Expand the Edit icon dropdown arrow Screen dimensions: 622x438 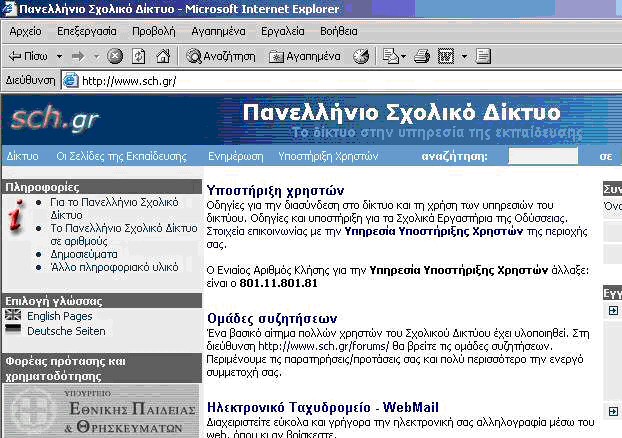tap(464, 57)
